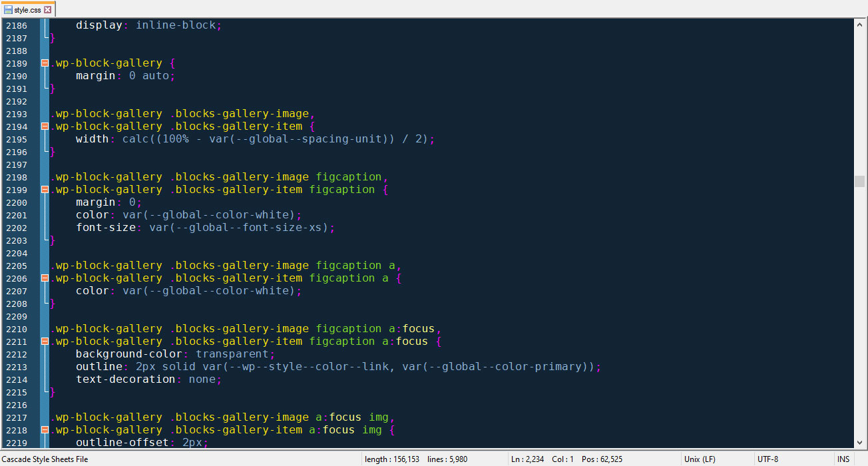The width and height of the screenshot is (868, 466).
Task: Click the 'text-decoration: none;' code line
Action: tap(148, 379)
